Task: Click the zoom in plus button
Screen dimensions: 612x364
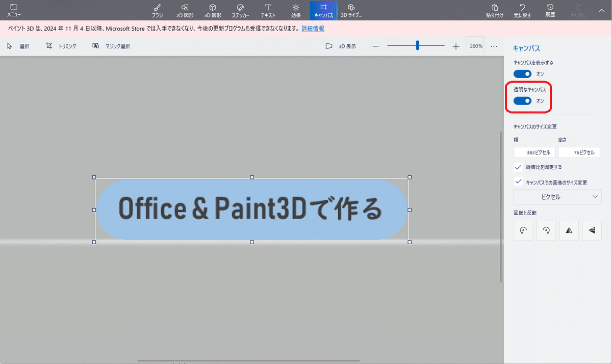Action: click(x=456, y=46)
